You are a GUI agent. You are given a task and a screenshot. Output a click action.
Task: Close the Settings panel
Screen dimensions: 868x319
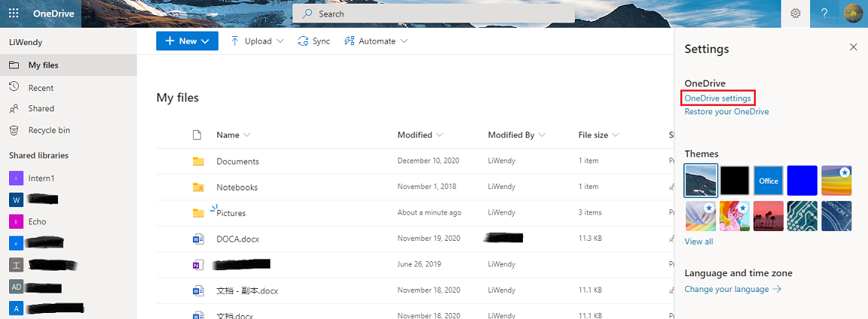[x=853, y=47]
